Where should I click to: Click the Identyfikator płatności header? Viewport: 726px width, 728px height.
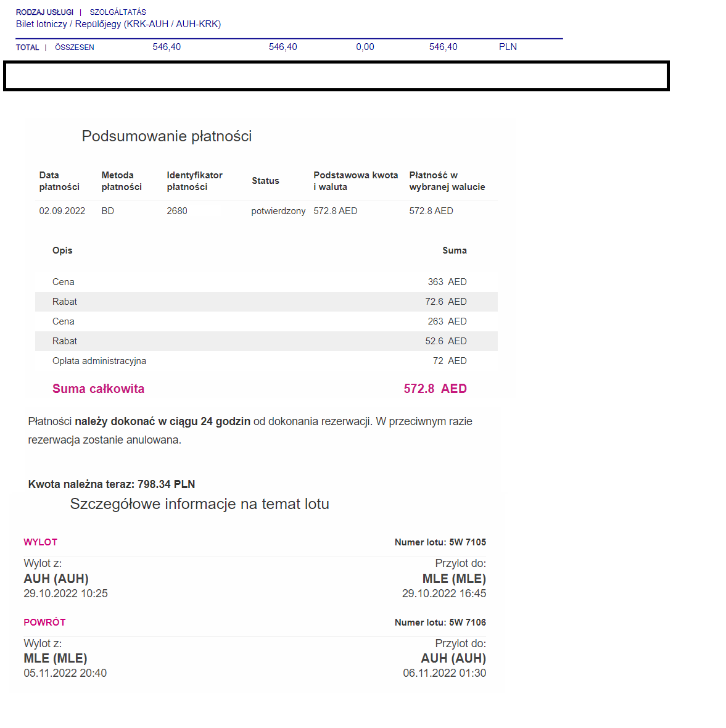(x=194, y=181)
